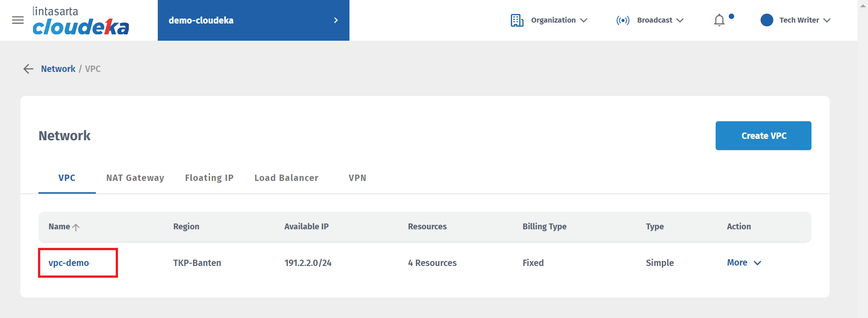This screenshot has height=318, width=868.
Task: Click the Organization building icon
Action: tap(517, 20)
